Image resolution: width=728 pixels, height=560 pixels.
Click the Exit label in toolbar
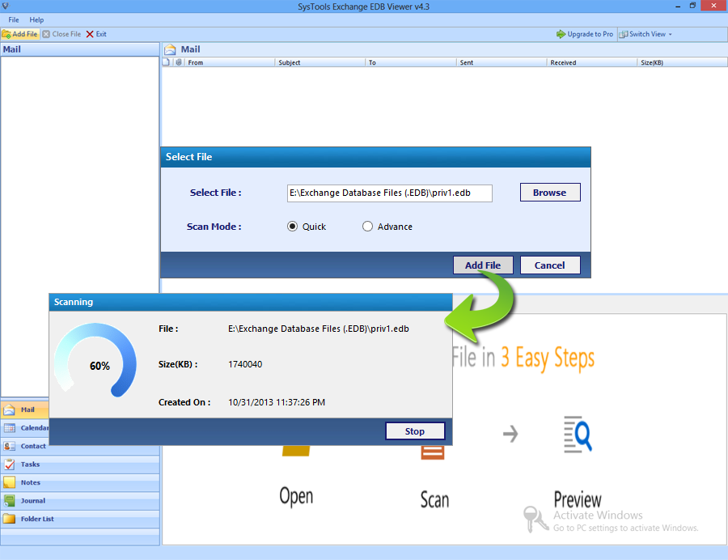point(101,34)
